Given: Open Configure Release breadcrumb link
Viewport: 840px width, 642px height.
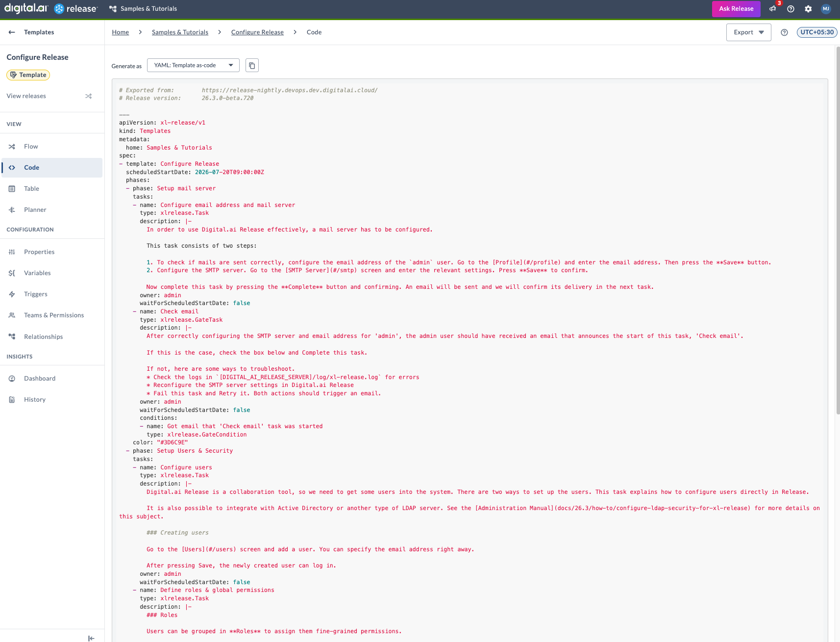Looking at the screenshot, I should [257, 32].
